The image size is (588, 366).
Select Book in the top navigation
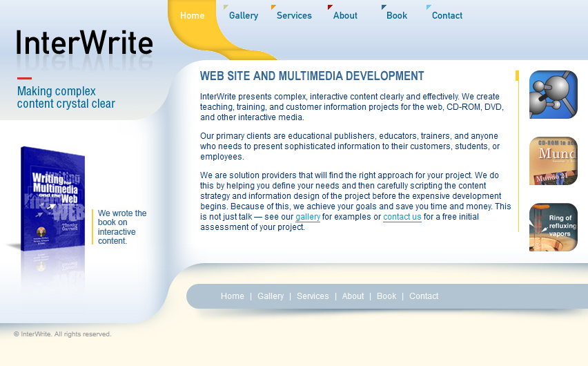point(396,15)
